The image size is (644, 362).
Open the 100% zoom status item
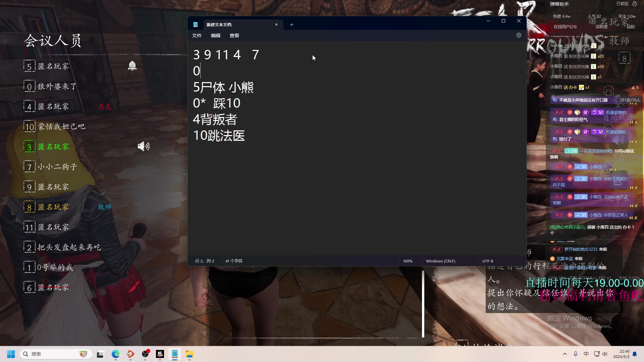coord(408,261)
